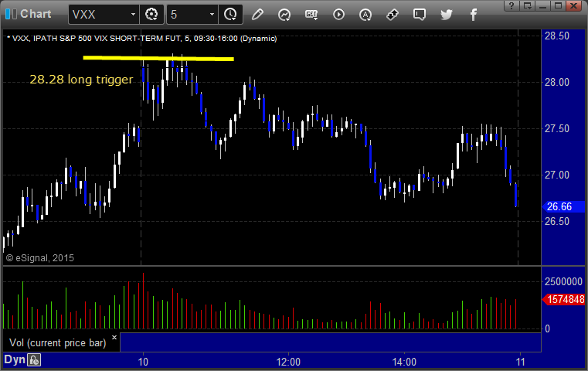588x371 pixels.
Task: Select the pencil drawing tool
Action: pos(257,15)
